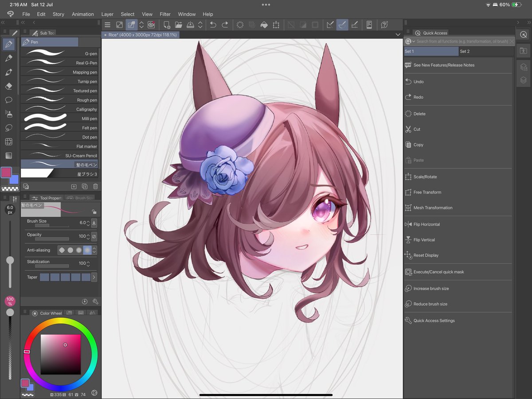Select the Frame border grid tool
Image resolution: width=532 pixels, height=399 pixels.
(x=8, y=142)
